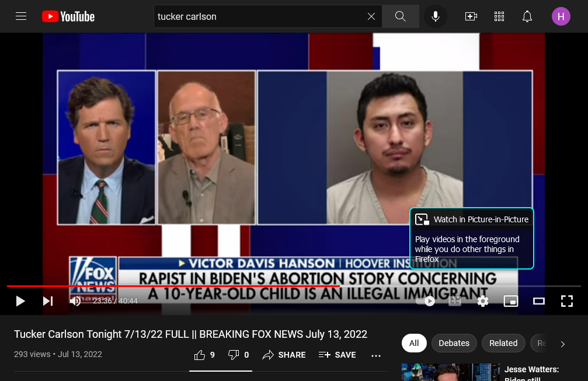Click the SHARE button
Screen dimensions: 588x381
[284, 355]
